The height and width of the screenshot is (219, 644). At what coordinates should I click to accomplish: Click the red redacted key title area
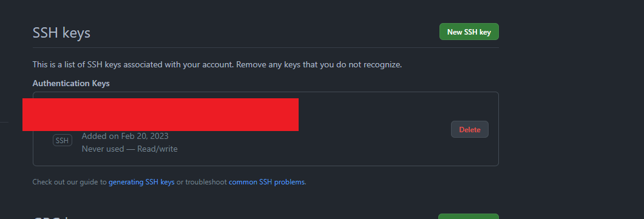click(160, 115)
